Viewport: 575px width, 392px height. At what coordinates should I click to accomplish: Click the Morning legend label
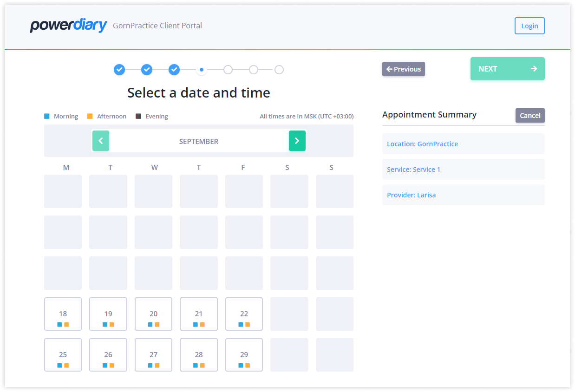66,117
